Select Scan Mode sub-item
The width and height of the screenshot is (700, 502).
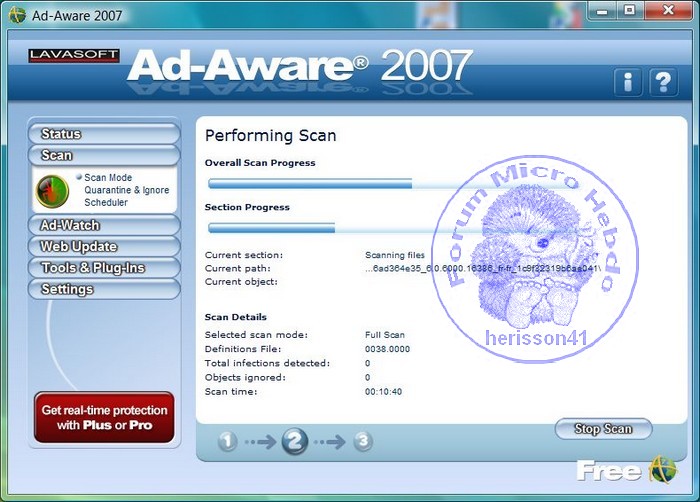(x=108, y=177)
